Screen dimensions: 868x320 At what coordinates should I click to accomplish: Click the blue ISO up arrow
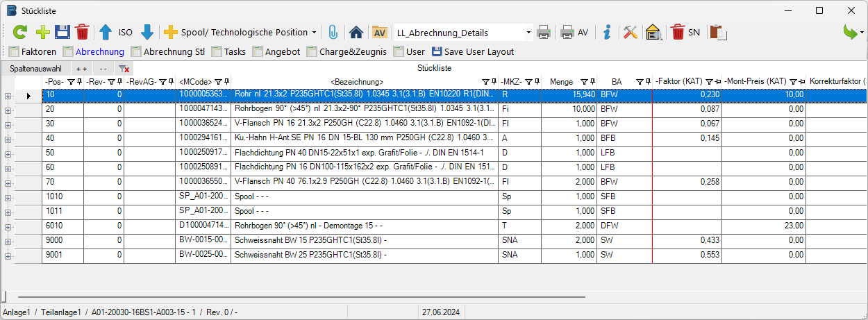coord(106,32)
